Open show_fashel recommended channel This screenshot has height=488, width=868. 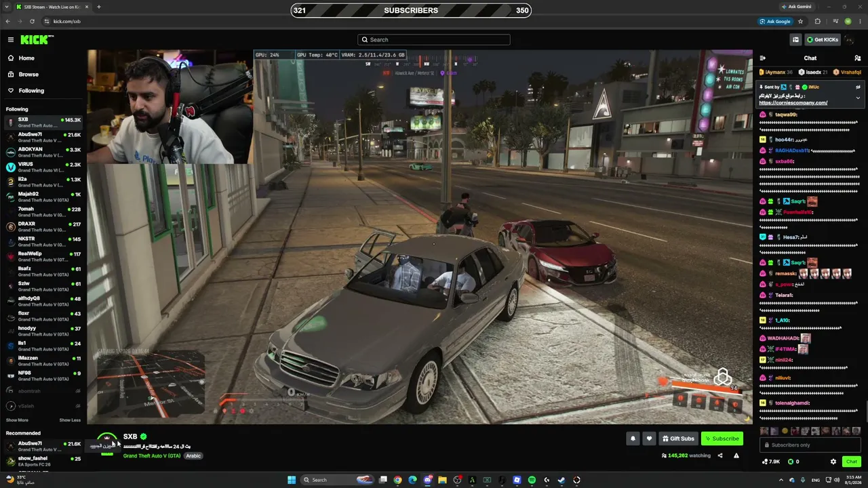click(43, 462)
